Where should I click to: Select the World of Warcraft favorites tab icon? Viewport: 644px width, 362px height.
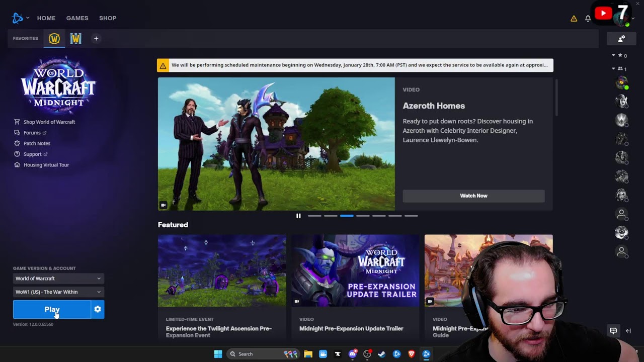tap(54, 38)
